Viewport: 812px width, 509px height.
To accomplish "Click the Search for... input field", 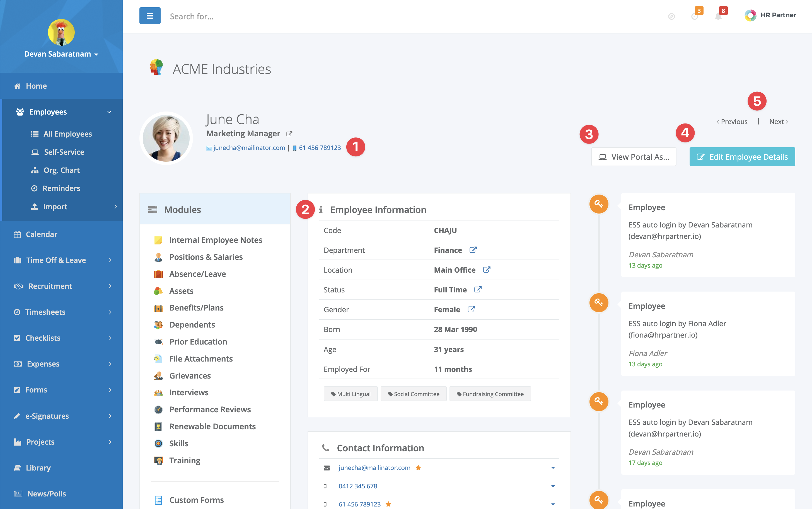I will [404, 16].
